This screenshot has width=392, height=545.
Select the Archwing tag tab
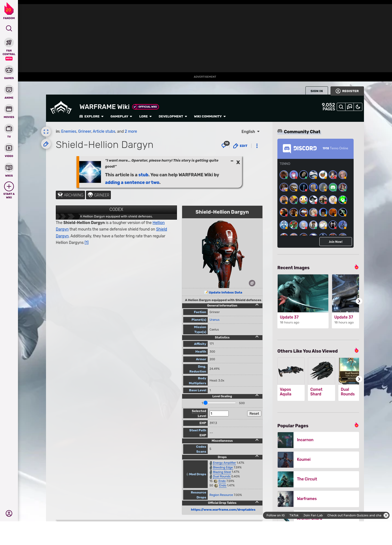click(71, 195)
